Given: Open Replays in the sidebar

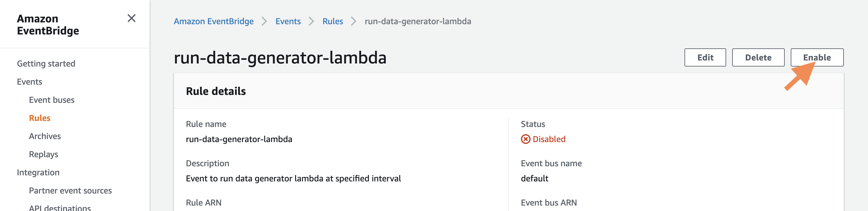Looking at the screenshot, I should tap(43, 154).
